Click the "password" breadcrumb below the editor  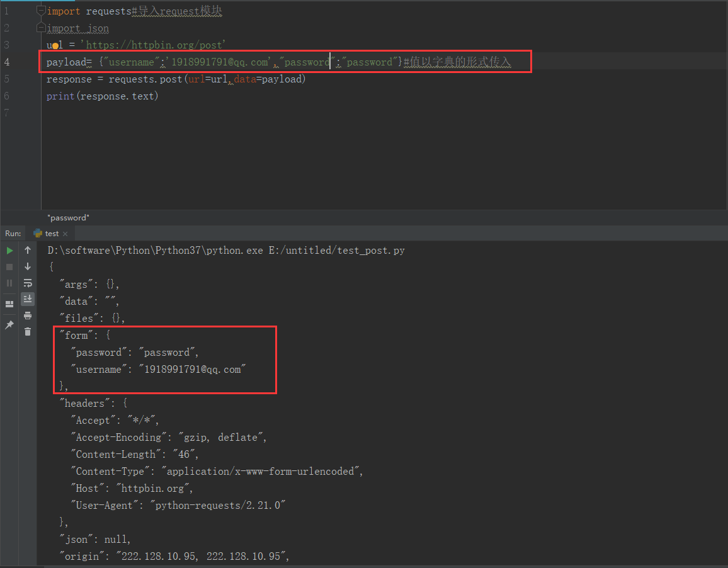68,218
